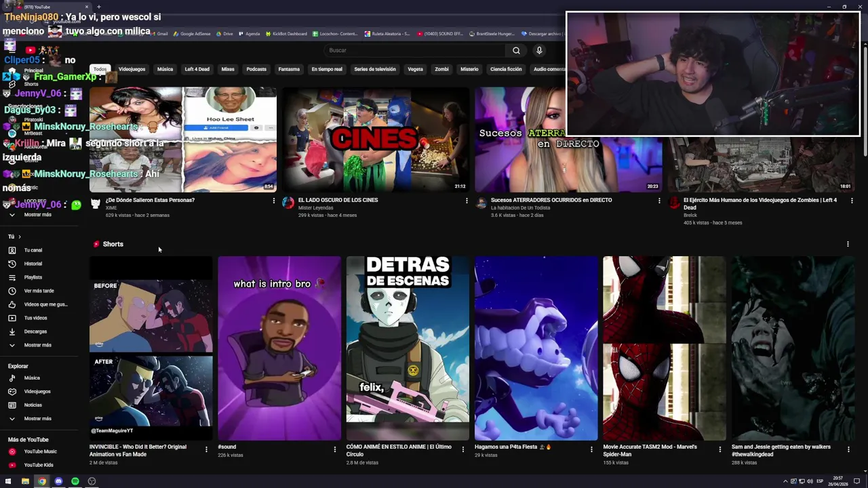Show hidden system tray icons
The width and height of the screenshot is (868, 488).
(x=785, y=481)
